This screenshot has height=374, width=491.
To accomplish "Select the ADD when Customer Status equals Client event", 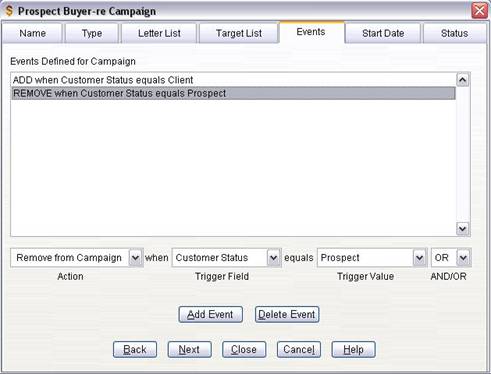I will point(233,80).
